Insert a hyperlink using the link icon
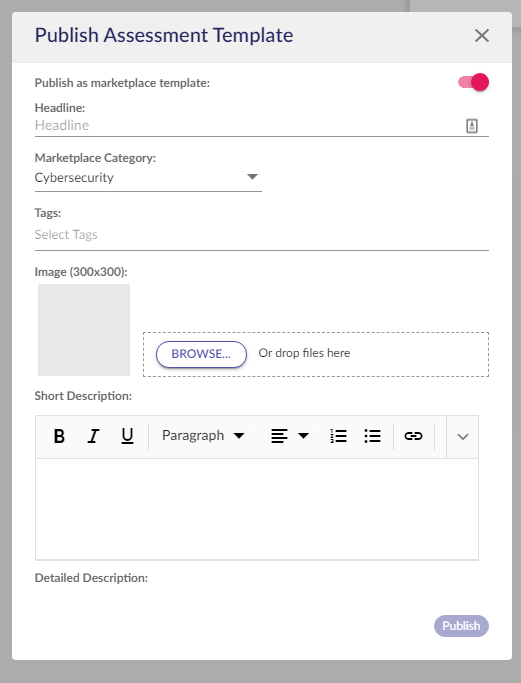 click(413, 436)
